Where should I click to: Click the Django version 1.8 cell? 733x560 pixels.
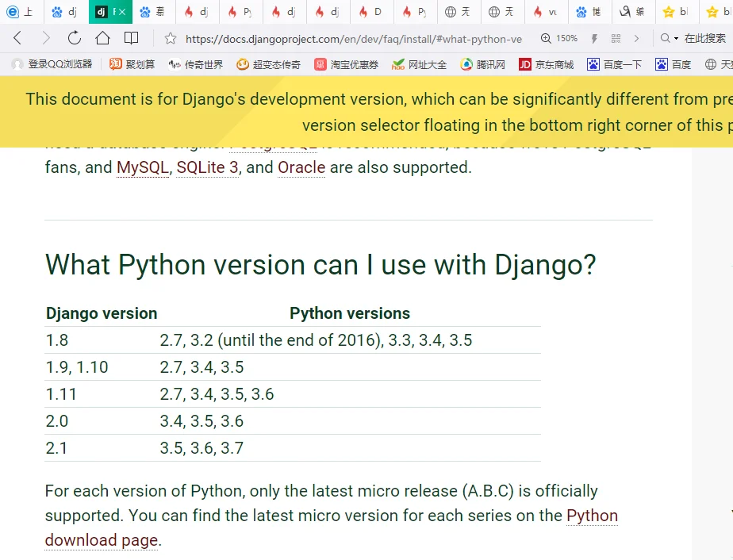coord(57,340)
